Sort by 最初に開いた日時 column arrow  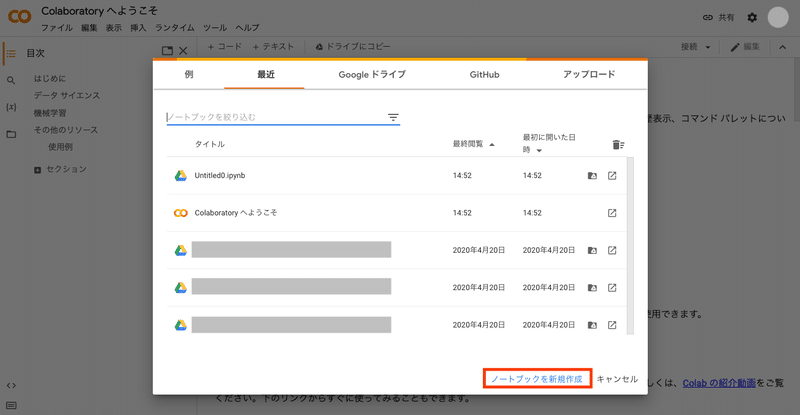click(539, 151)
